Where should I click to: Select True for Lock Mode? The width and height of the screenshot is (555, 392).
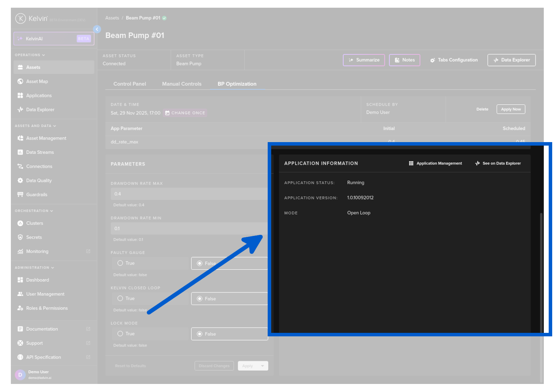(x=120, y=334)
